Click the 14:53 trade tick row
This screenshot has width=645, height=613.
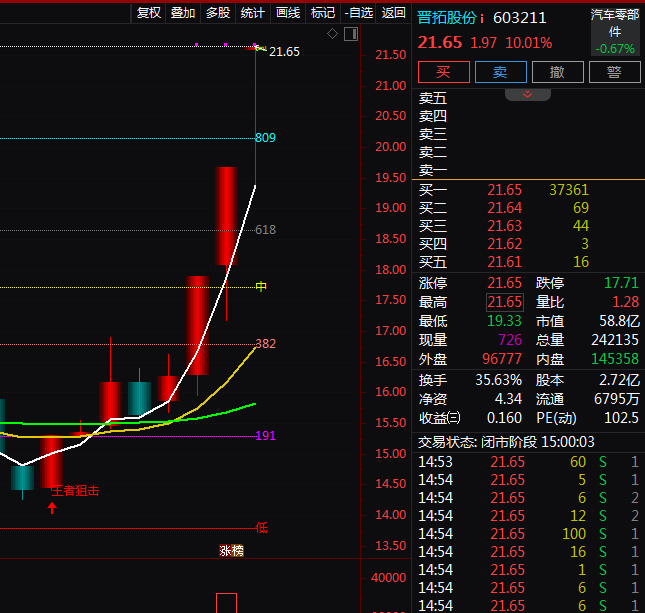tap(528, 462)
